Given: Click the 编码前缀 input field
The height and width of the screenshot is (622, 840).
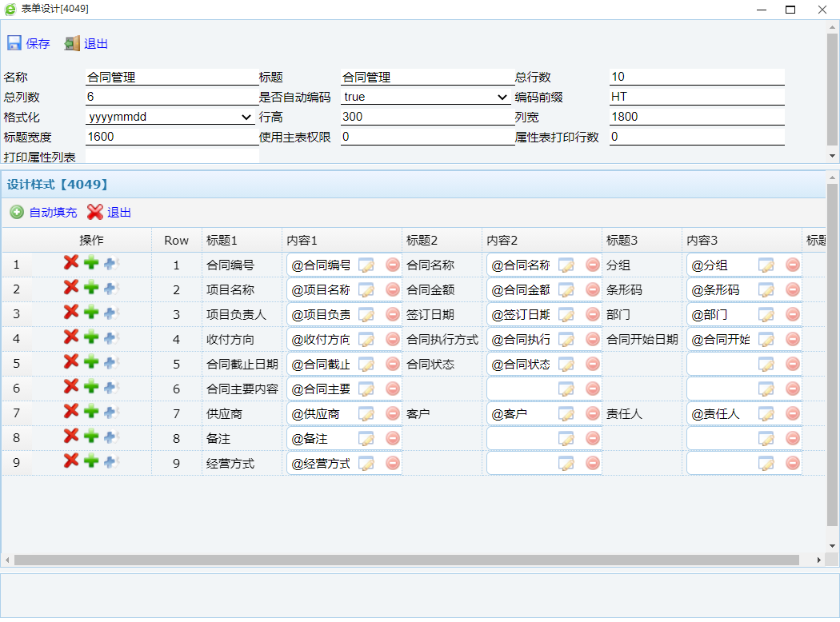Looking at the screenshot, I should click(x=696, y=97).
